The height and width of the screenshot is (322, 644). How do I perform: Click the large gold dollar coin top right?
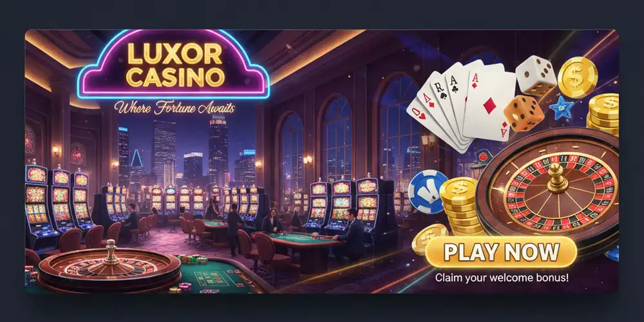[x=578, y=77]
